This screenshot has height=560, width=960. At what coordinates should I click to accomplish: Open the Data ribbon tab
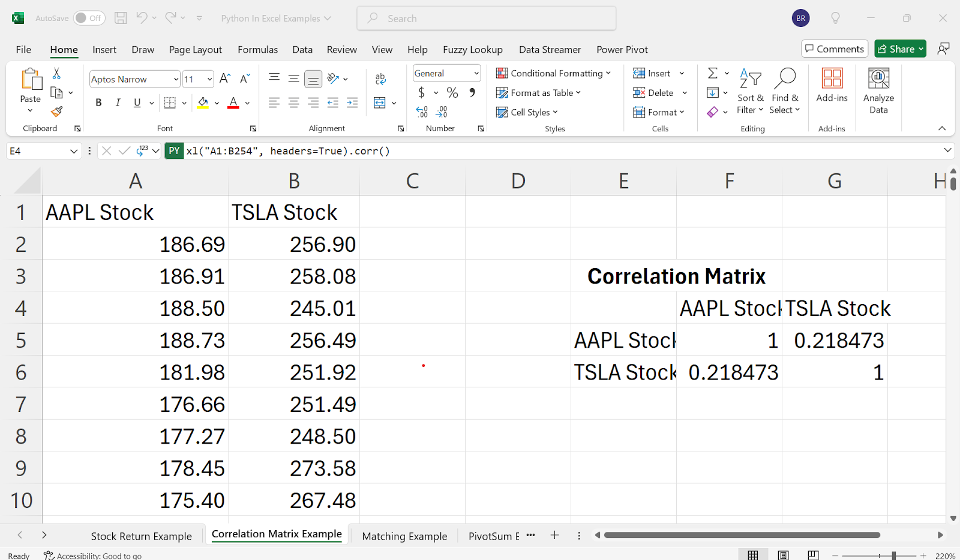click(x=302, y=50)
